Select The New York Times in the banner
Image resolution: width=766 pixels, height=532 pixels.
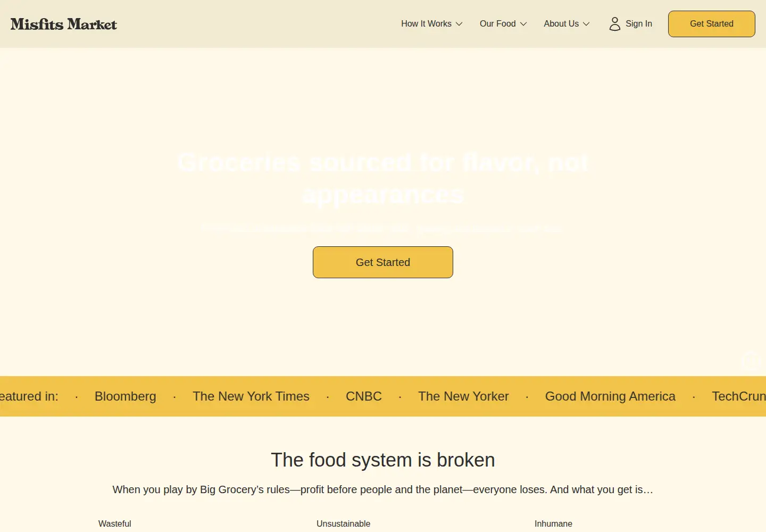click(x=251, y=396)
